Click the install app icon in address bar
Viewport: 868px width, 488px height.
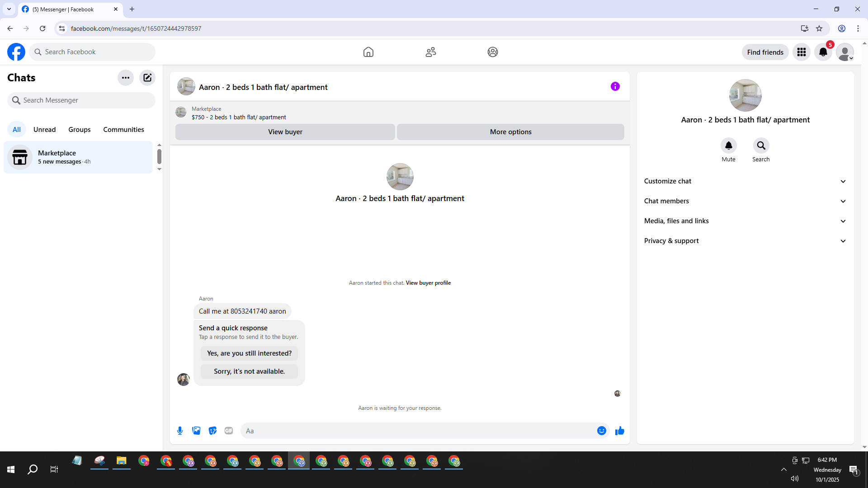[804, 28]
